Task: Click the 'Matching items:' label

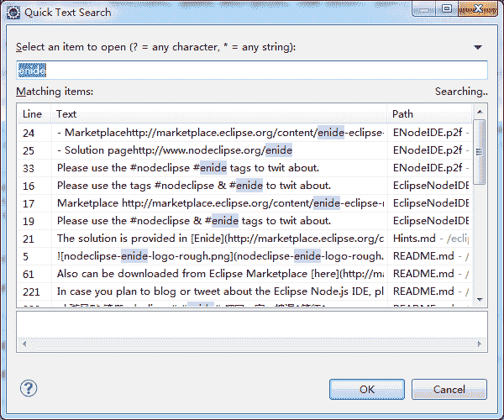Action: tap(55, 92)
